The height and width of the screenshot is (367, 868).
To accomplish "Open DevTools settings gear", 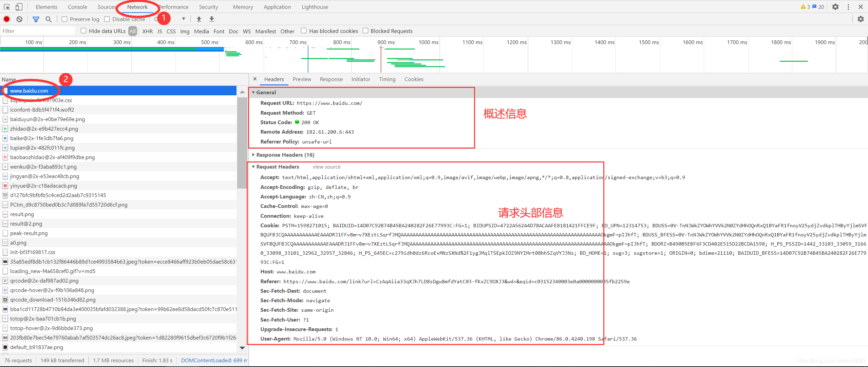I will [835, 7].
